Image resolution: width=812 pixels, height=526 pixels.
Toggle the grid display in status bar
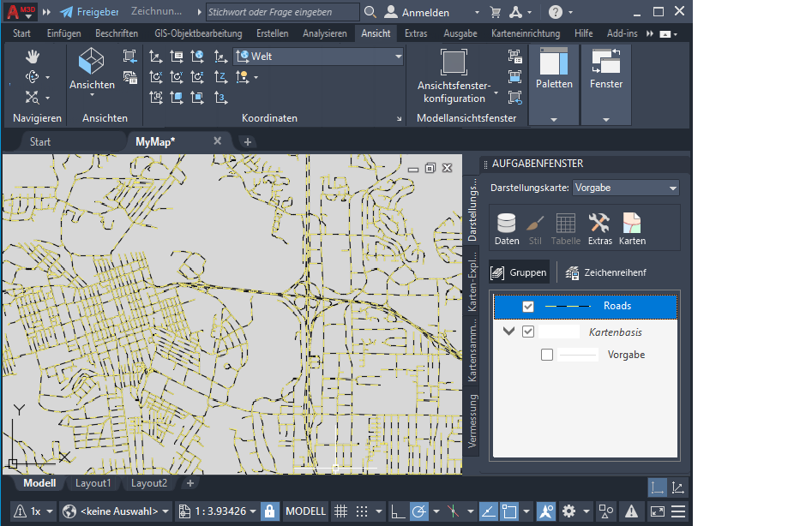[x=340, y=511]
